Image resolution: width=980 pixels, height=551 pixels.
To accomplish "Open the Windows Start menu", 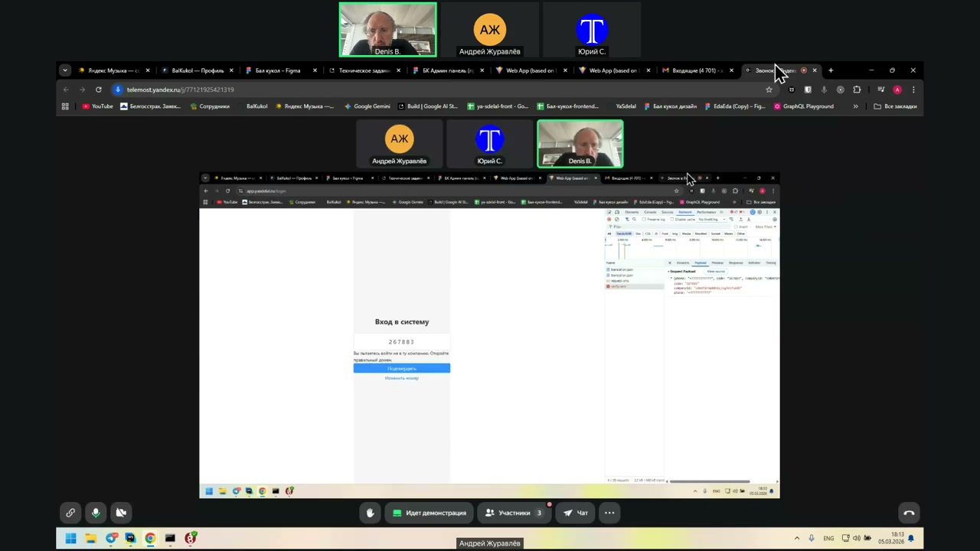I will coord(70,538).
